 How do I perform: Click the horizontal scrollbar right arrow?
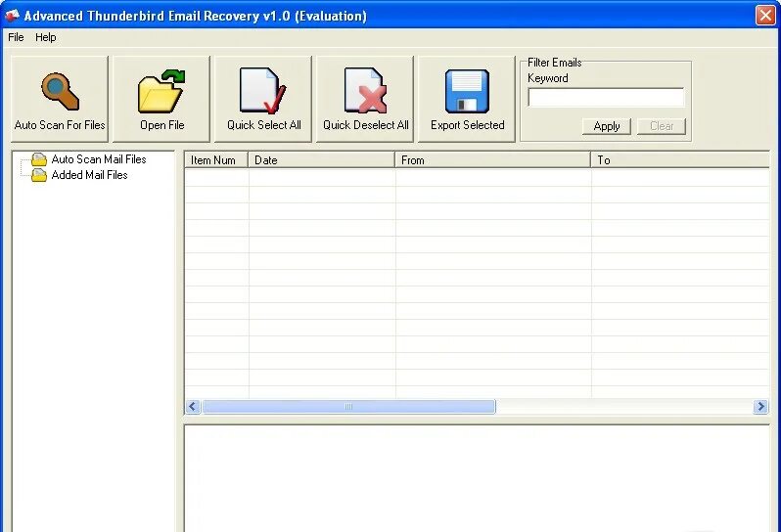760,407
